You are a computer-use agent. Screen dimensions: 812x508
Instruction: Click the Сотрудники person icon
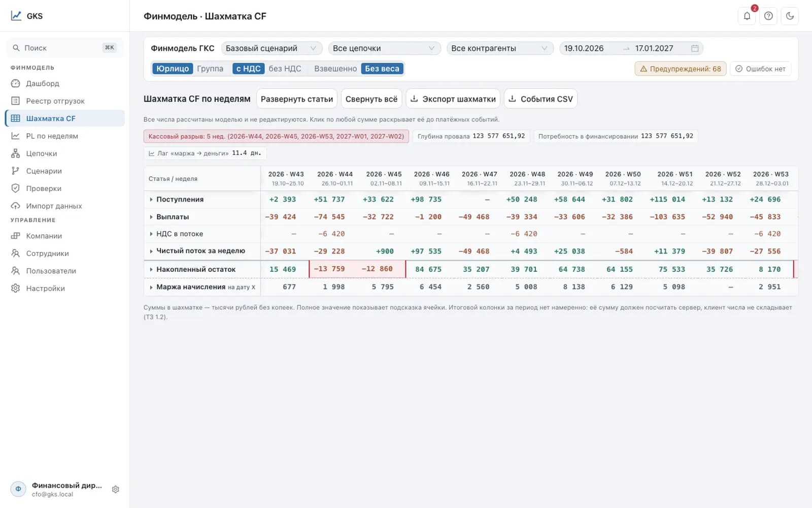point(16,253)
